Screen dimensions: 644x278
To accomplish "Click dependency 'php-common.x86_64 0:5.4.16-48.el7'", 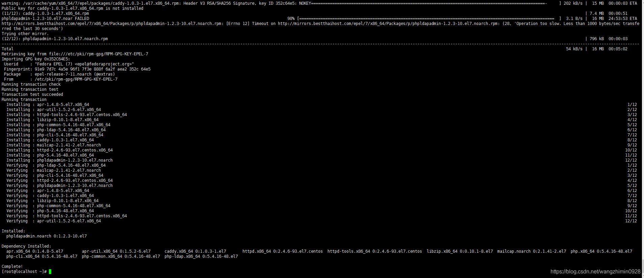I will click(x=121, y=256).
